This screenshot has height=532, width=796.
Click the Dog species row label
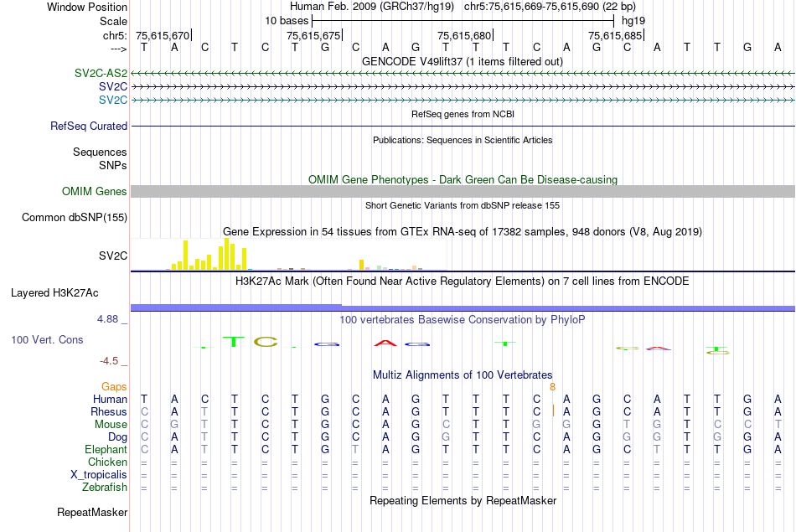(x=117, y=437)
